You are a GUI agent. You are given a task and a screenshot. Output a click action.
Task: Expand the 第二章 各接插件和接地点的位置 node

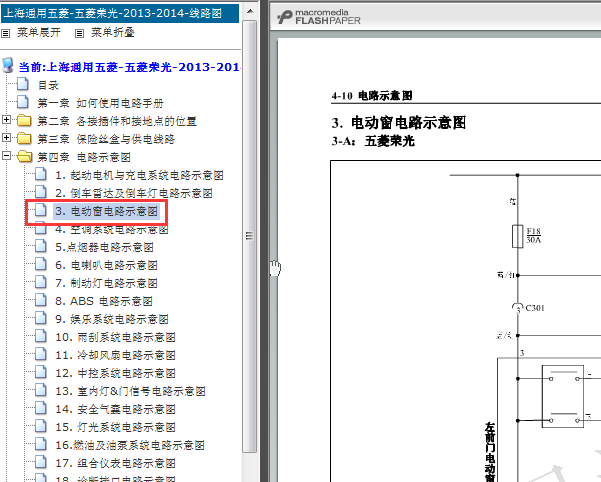click(x=6, y=120)
